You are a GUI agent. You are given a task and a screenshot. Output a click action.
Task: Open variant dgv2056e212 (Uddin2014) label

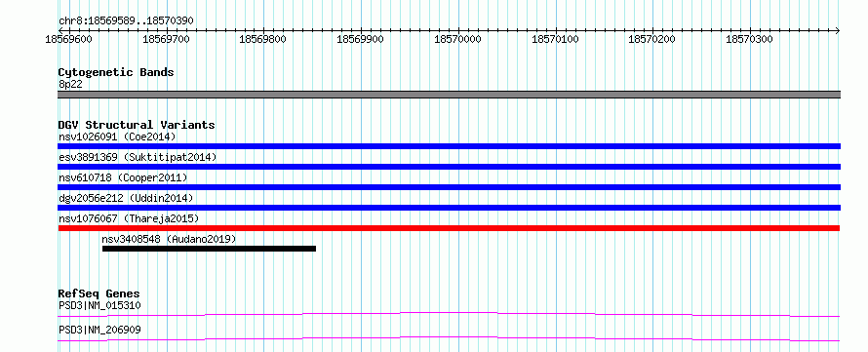(126, 198)
